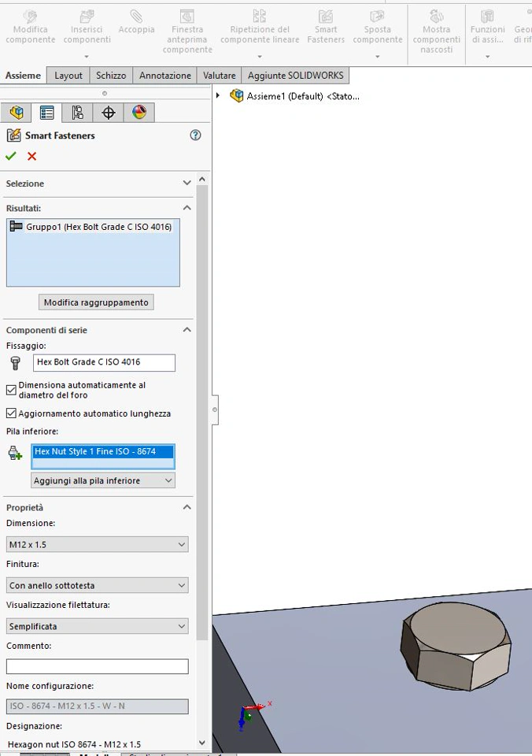
Task: Click the Accoppia mate tool
Action: click(x=136, y=23)
